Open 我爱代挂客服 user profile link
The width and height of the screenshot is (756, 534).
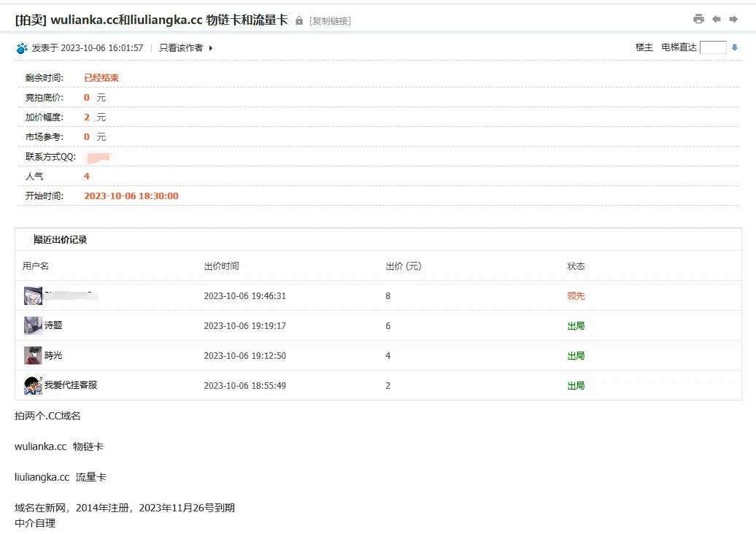[x=70, y=385]
